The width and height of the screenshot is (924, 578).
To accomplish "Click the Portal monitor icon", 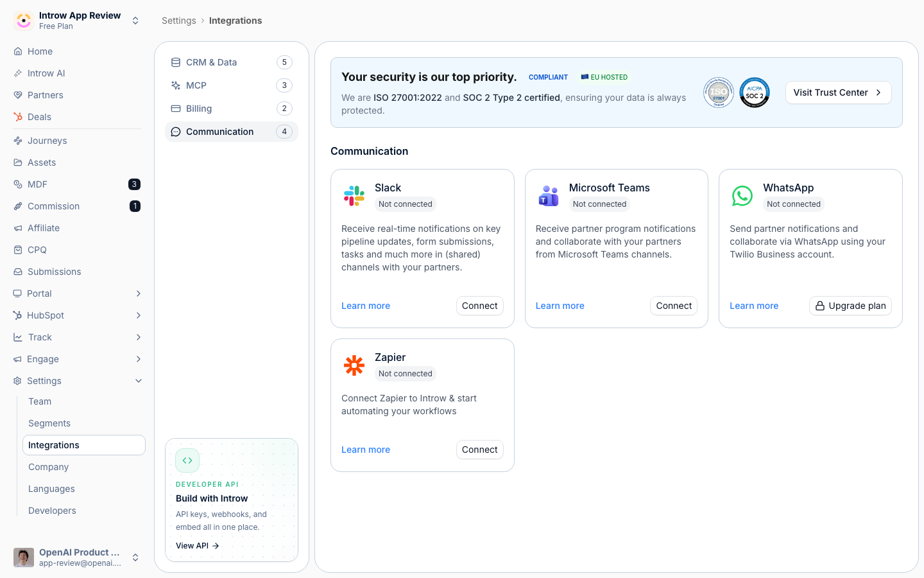I will (17, 293).
